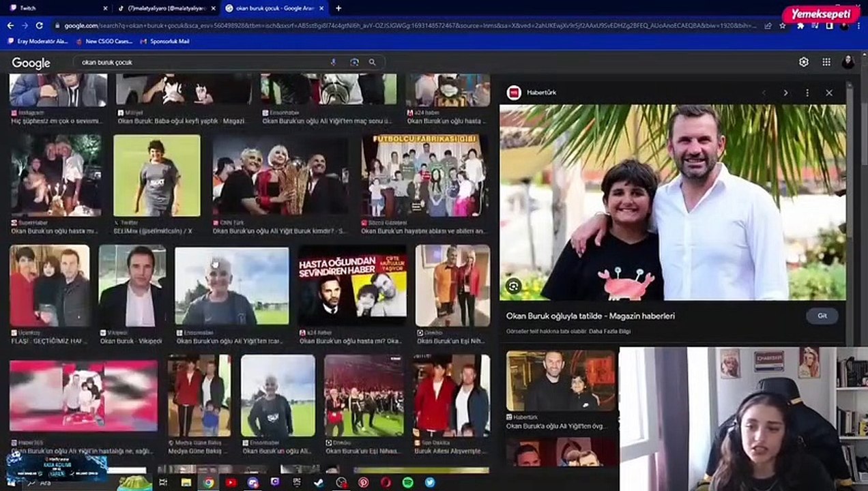This screenshot has width=868, height=491.
Task: Open Spotify from the taskbar
Action: point(408,482)
